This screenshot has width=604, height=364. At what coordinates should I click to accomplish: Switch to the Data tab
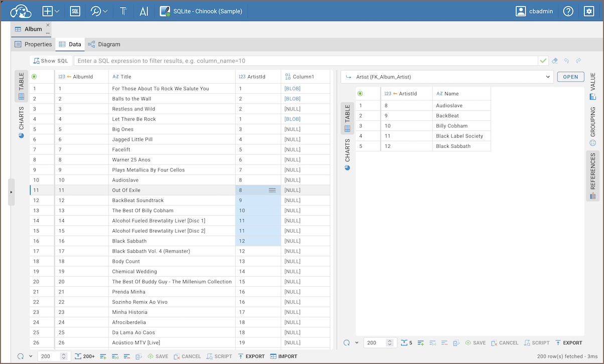(70, 44)
